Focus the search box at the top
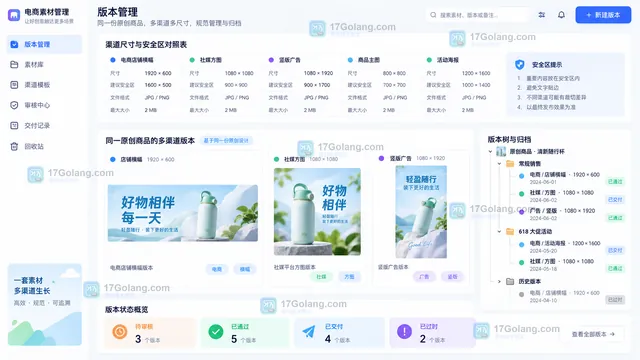Screen dimensions: 640x360 477,15
